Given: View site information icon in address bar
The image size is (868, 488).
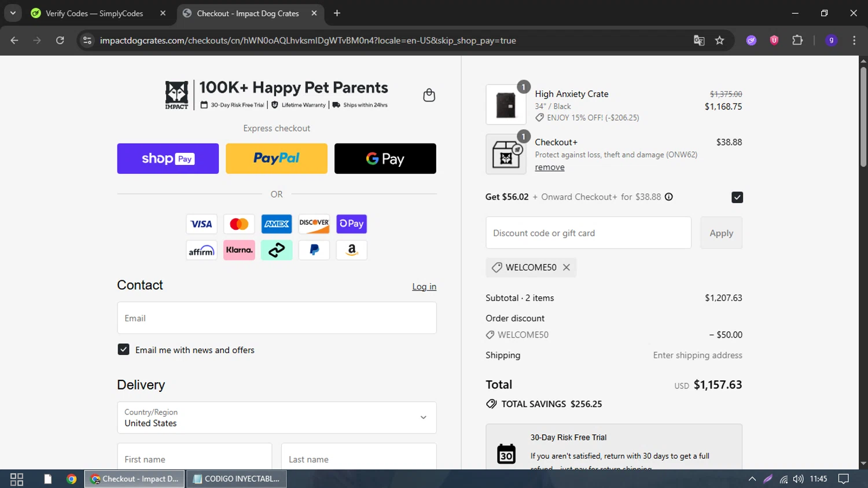Looking at the screenshot, I should tap(87, 41).
